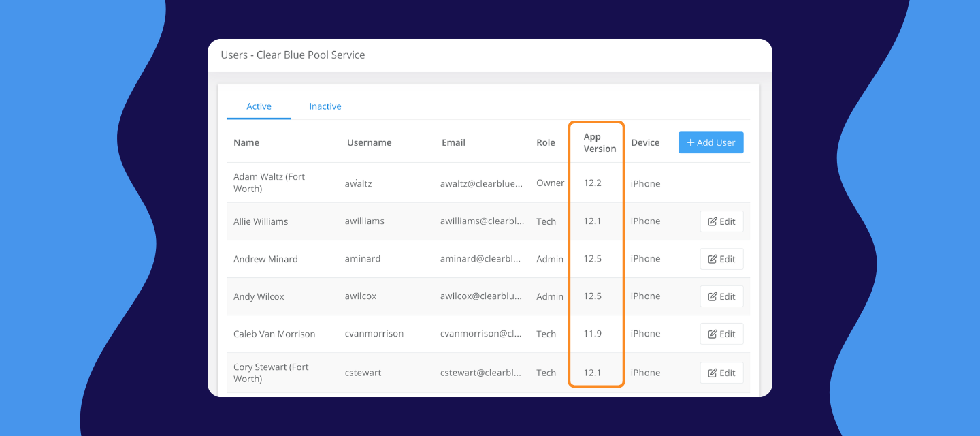Select the name Caleb Van Morrison
This screenshot has height=436, width=980.
[x=274, y=334]
